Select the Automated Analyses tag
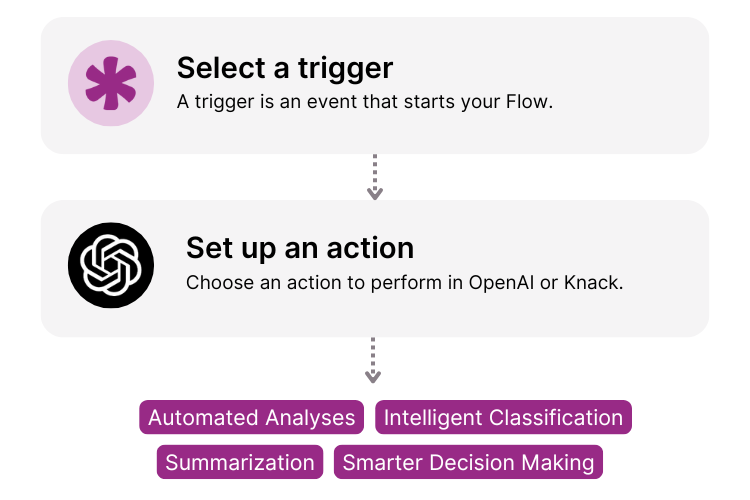 tap(252, 418)
